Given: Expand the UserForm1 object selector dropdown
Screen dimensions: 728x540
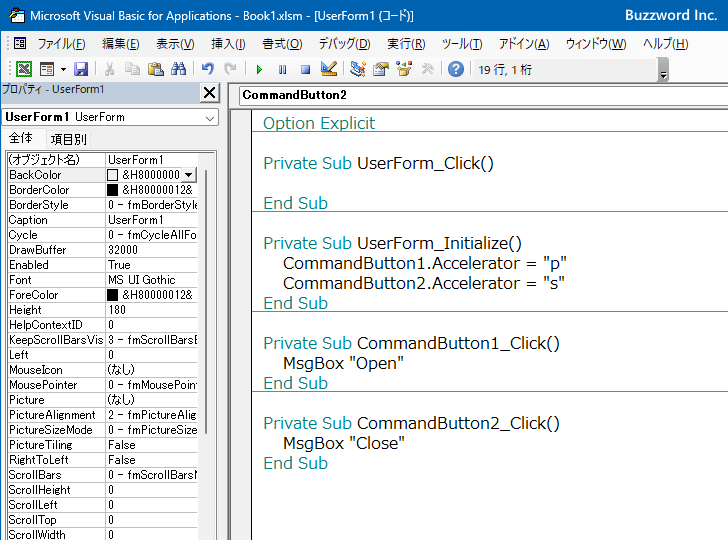Looking at the screenshot, I should pyautogui.click(x=210, y=118).
